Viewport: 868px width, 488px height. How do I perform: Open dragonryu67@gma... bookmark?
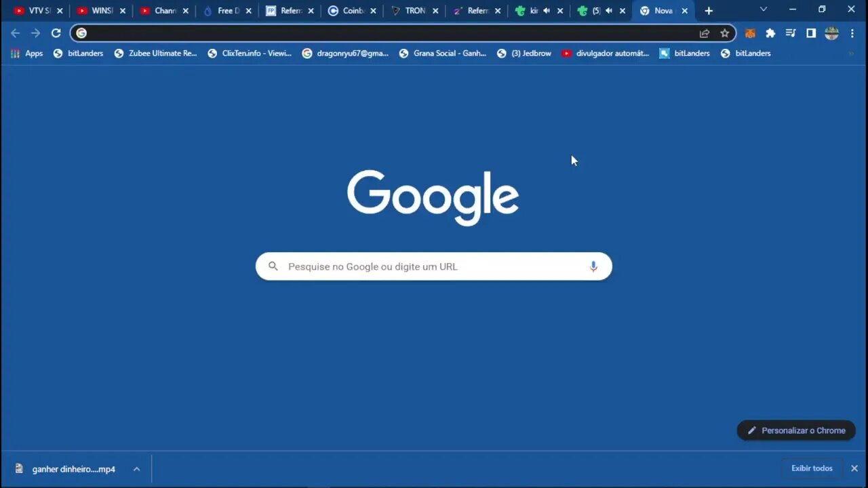coord(345,54)
